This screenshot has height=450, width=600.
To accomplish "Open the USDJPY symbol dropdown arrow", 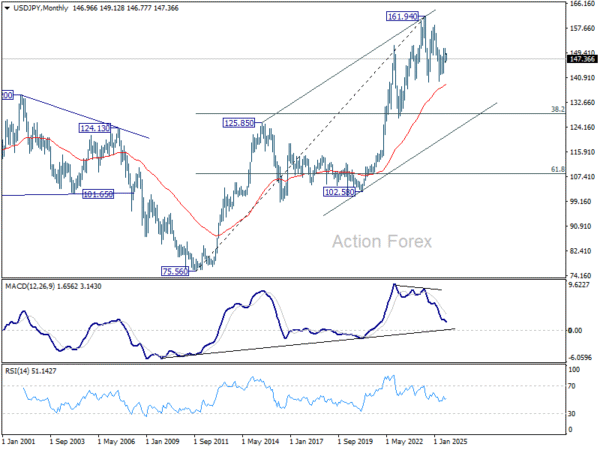I will pos(7,8).
